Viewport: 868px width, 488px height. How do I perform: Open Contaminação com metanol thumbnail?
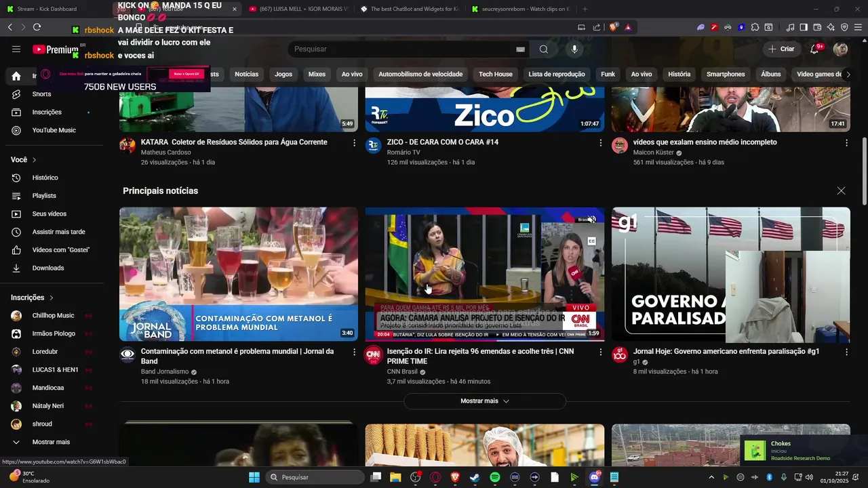tap(239, 274)
